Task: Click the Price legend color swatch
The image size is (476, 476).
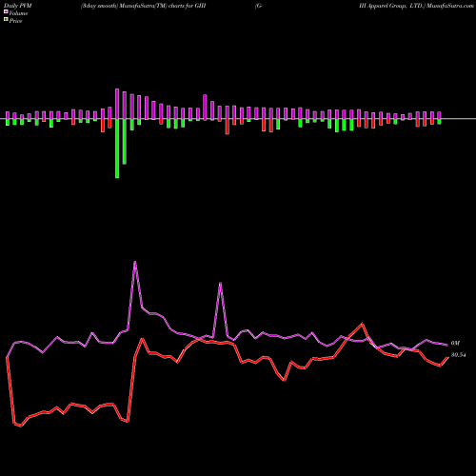Action: pyautogui.click(x=6, y=20)
